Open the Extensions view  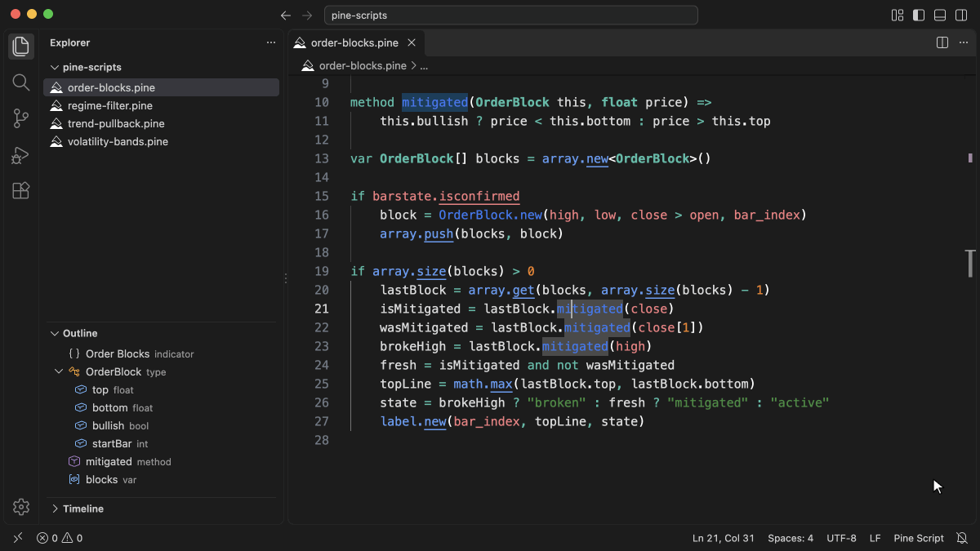21,190
